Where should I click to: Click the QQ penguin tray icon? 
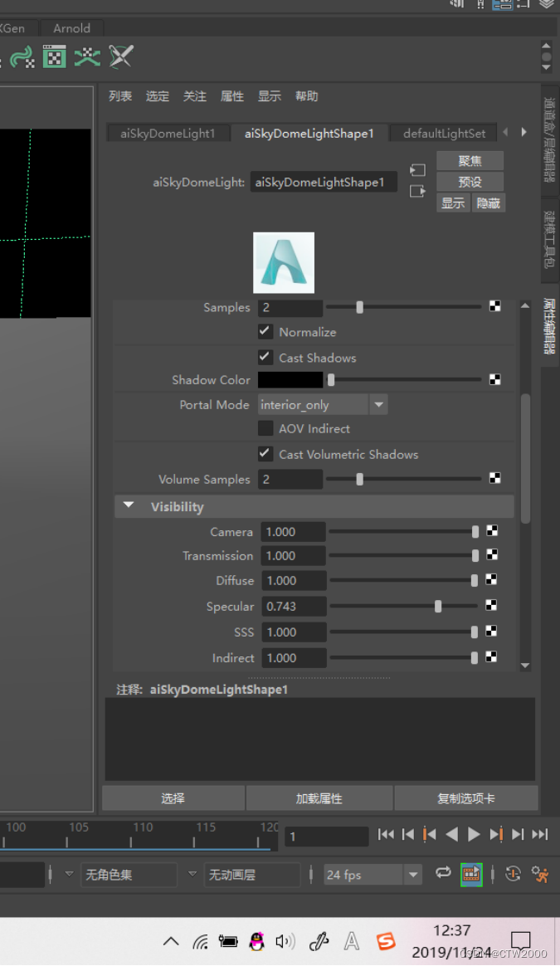[257, 942]
